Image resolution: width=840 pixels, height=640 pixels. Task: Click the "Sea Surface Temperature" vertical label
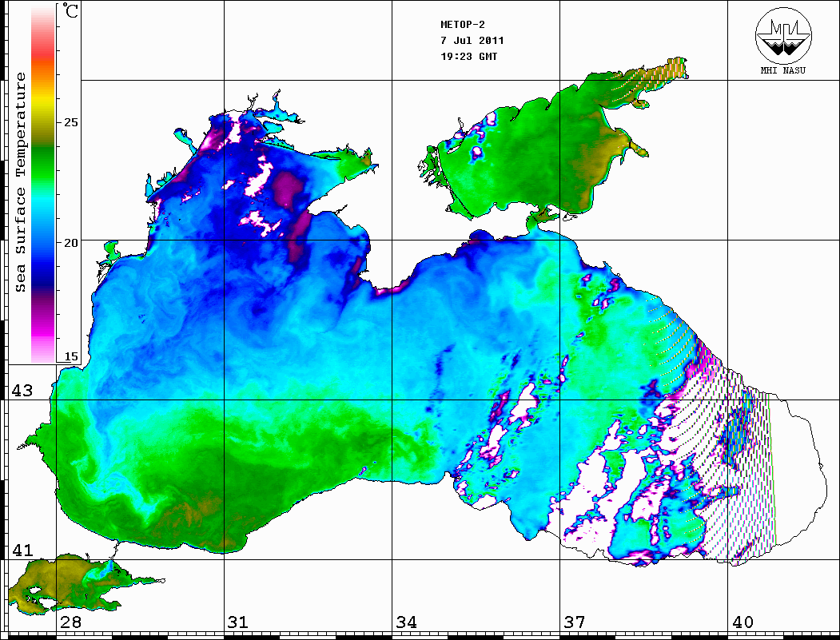20,182
